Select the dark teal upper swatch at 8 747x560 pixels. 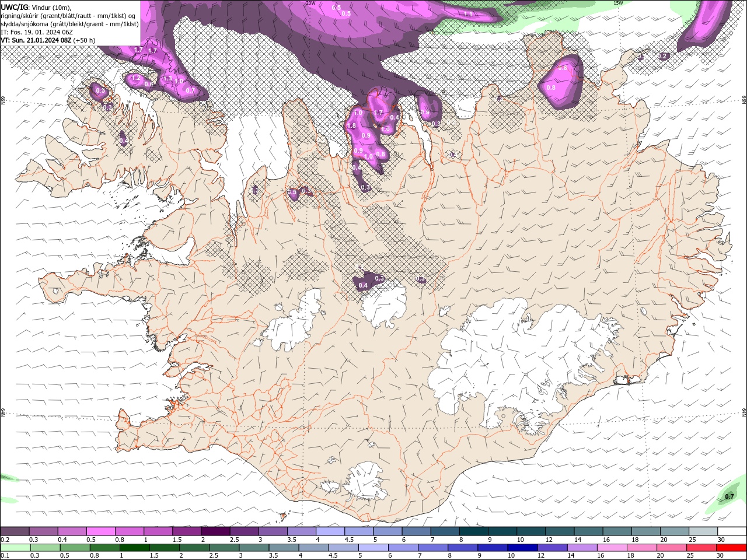pos(474,531)
